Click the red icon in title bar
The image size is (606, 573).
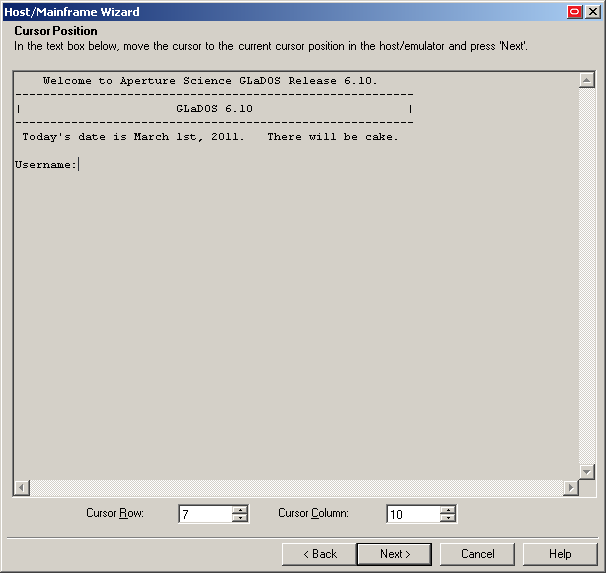pos(574,12)
